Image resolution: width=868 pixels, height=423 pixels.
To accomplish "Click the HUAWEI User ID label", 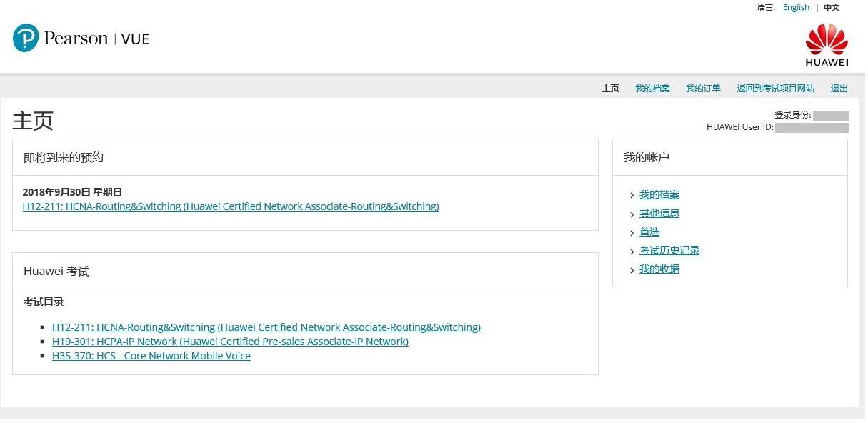I will coord(740,127).
